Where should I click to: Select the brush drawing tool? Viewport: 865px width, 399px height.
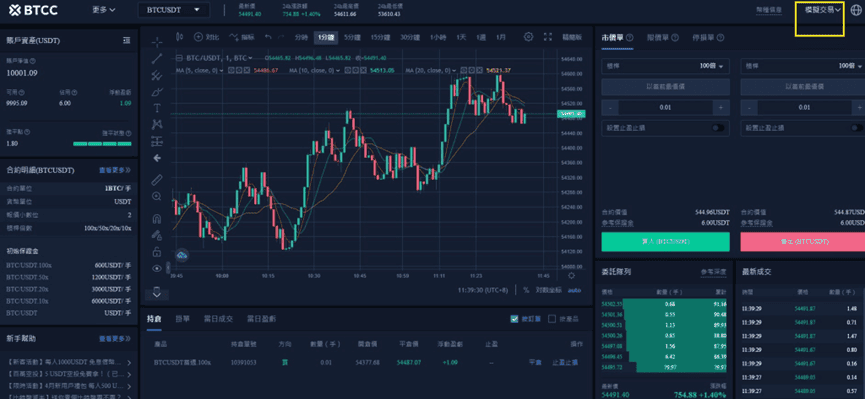[157, 91]
